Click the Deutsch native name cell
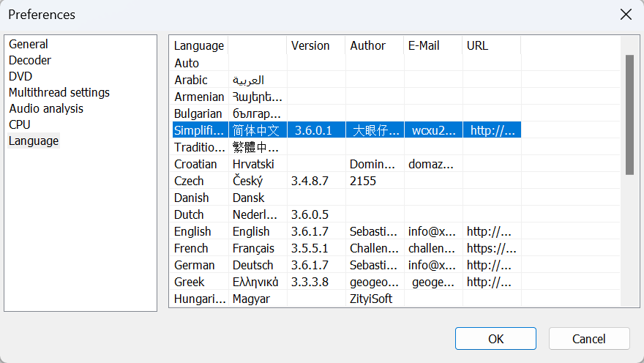This screenshot has height=363, width=644. 252,265
